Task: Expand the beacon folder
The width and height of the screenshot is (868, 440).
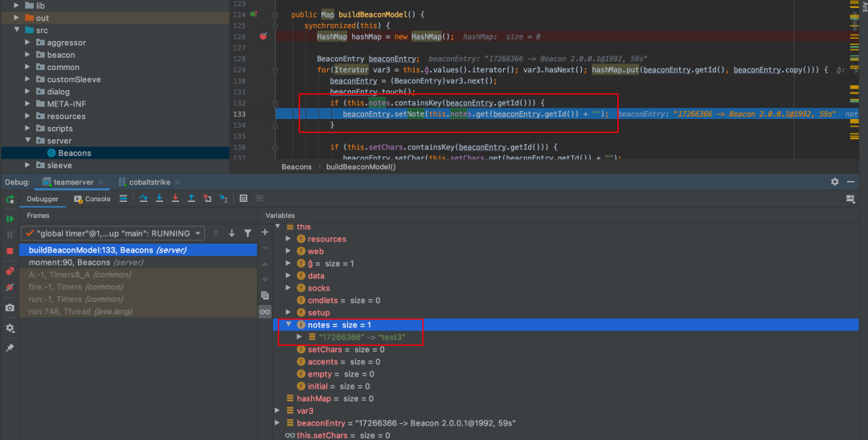Action: pos(28,55)
